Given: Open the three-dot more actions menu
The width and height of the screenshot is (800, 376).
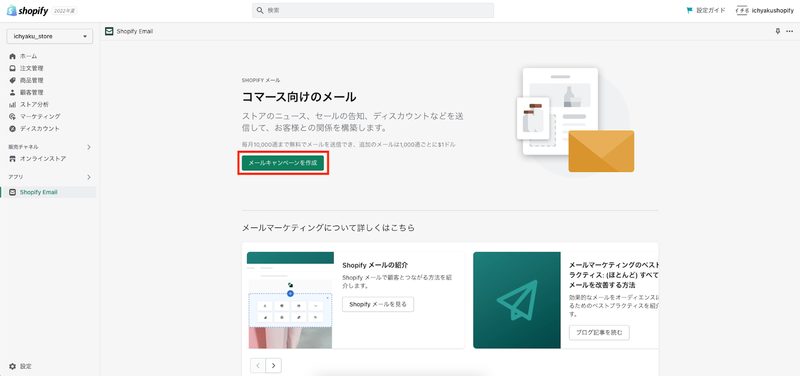Looking at the screenshot, I should point(790,31).
